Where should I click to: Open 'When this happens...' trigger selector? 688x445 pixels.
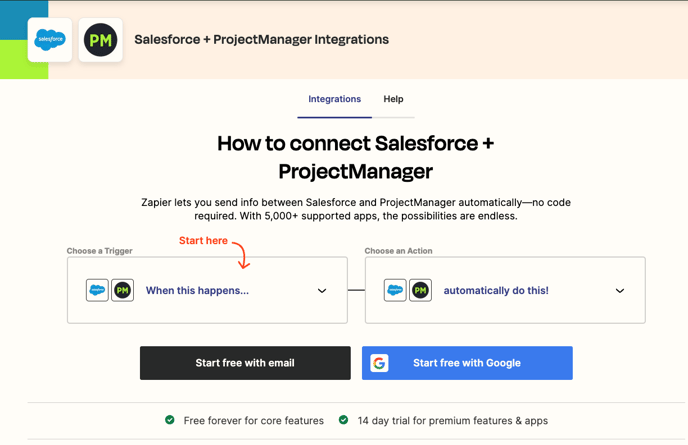pos(207,290)
